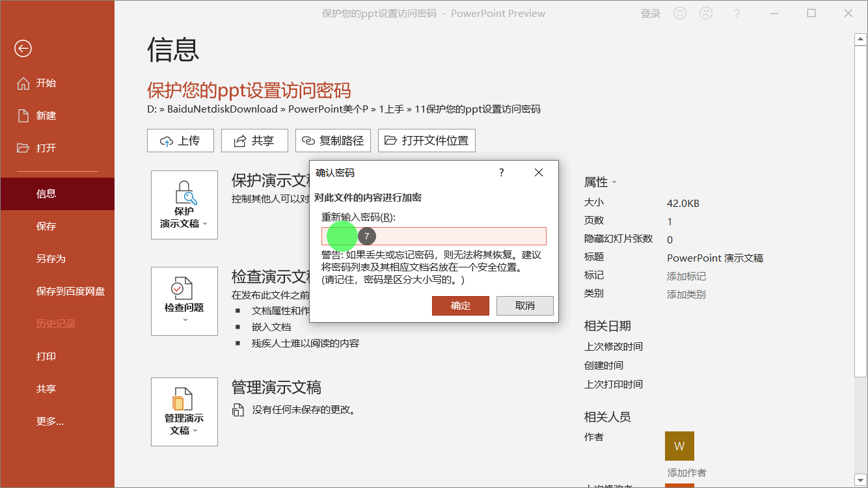Click the 添加作者 field
This screenshot has height=488, width=868.
click(686, 473)
